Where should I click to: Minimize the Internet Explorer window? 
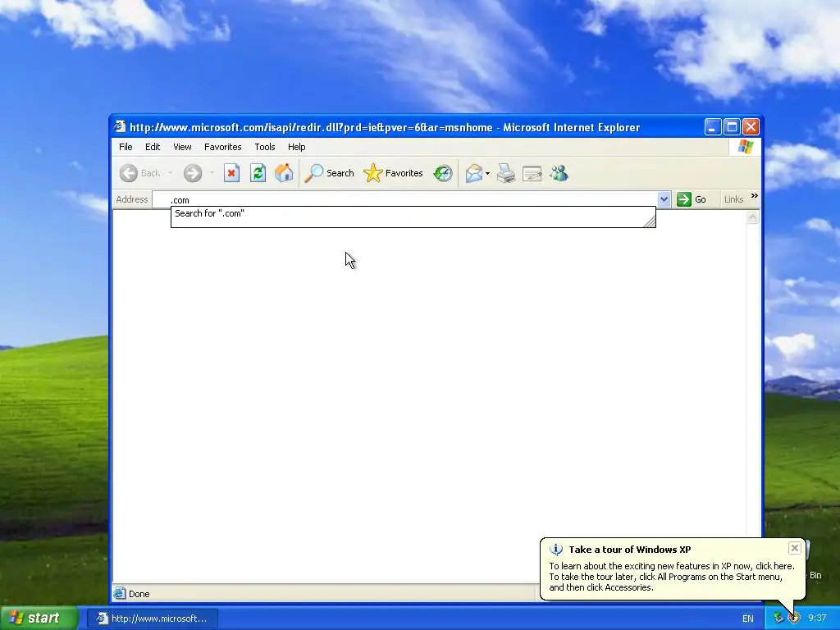[x=713, y=127]
